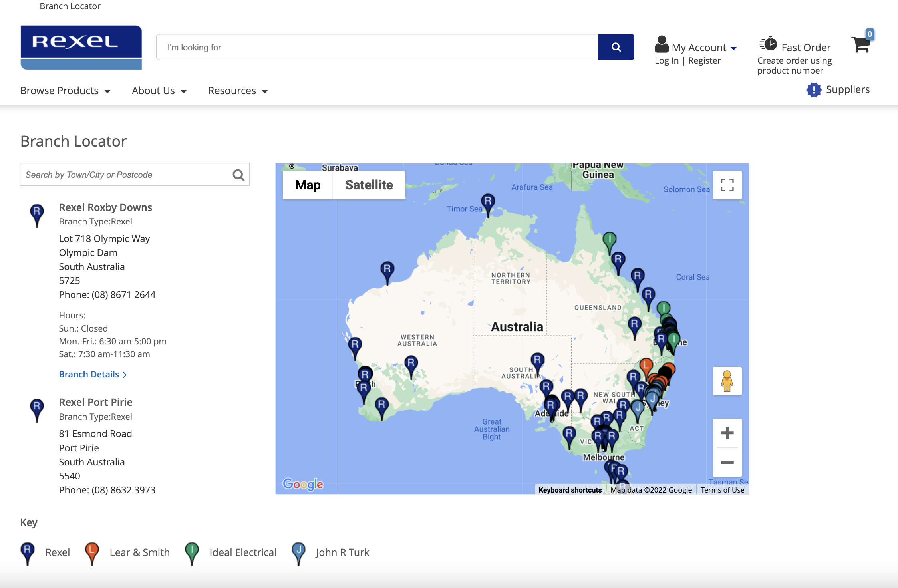
Task: Click the Log In link
Action: pos(667,61)
